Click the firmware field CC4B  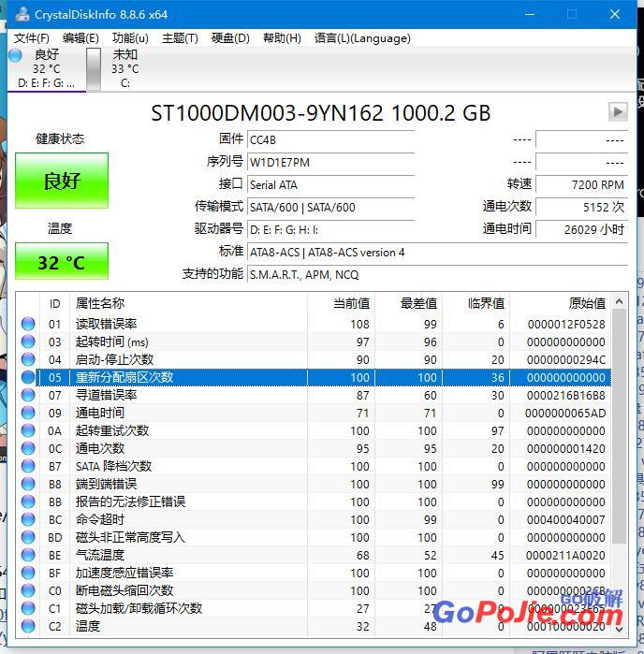coord(330,140)
